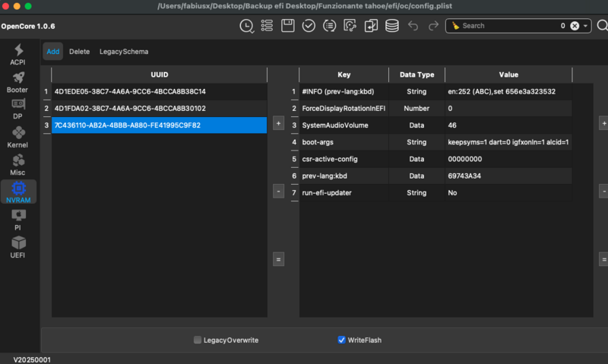
Task: Open the recent files clock icon
Action: [x=247, y=26]
